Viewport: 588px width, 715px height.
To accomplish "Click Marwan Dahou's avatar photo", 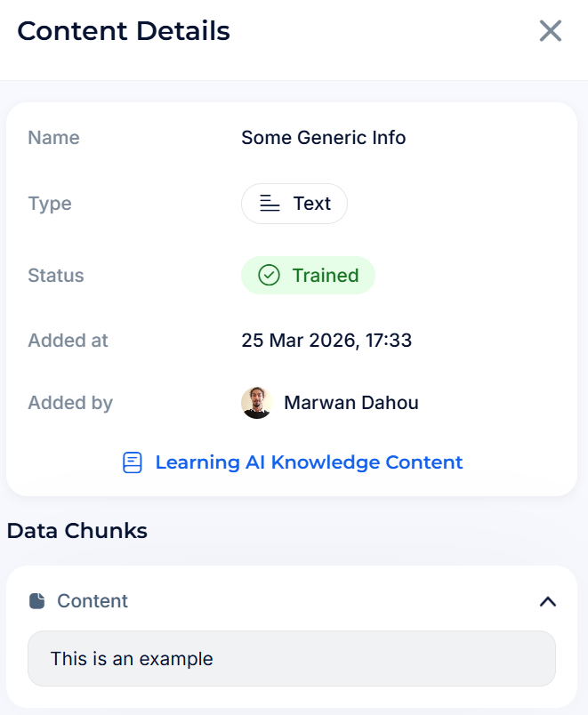I will (256, 403).
